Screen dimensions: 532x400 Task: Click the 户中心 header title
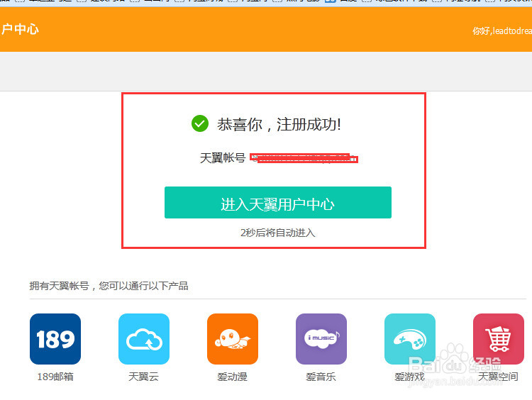20,29
